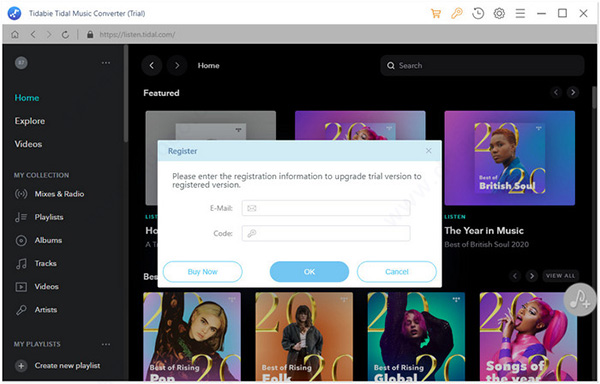Cancel the Register dialog
This screenshot has height=384, width=600.
[396, 272]
